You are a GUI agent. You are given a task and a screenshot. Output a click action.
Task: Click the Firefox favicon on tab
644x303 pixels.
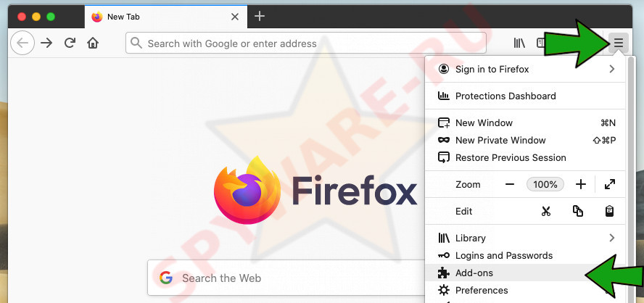tap(97, 17)
